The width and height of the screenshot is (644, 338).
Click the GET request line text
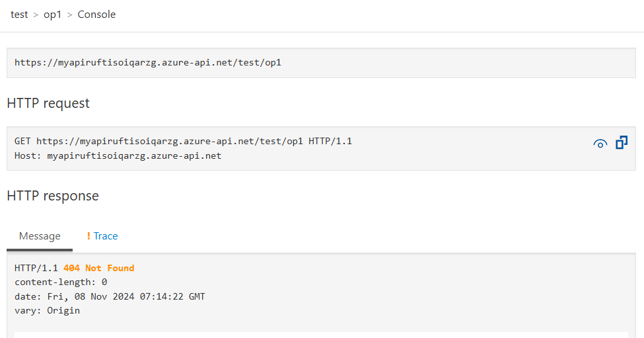[x=183, y=141]
